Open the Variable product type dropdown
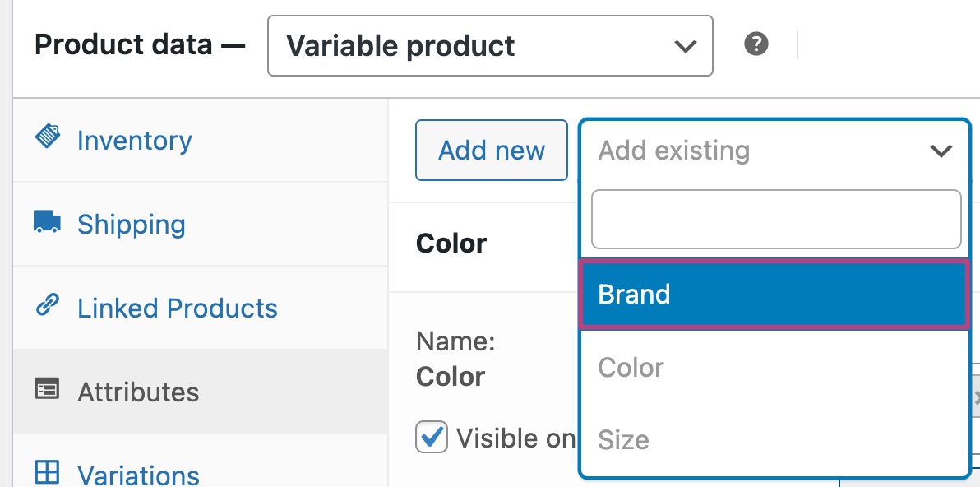The height and width of the screenshot is (487, 980). [489, 46]
